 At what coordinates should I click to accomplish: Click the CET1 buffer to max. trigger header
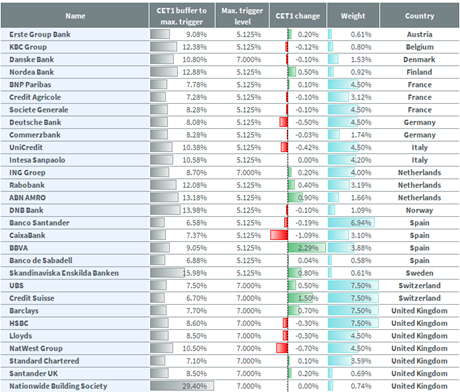pos(182,16)
